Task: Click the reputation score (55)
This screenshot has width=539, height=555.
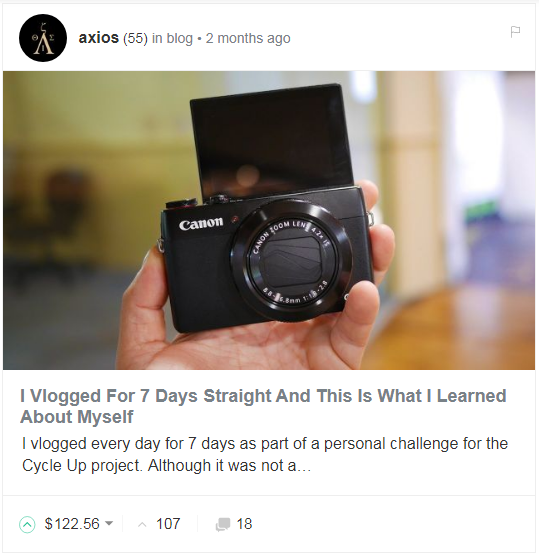Action: tap(135, 38)
